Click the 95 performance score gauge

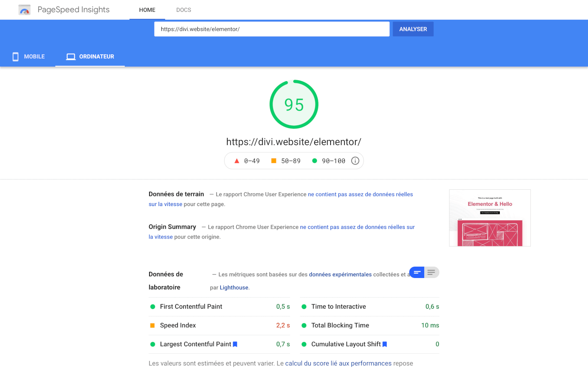(x=294, y=104)
